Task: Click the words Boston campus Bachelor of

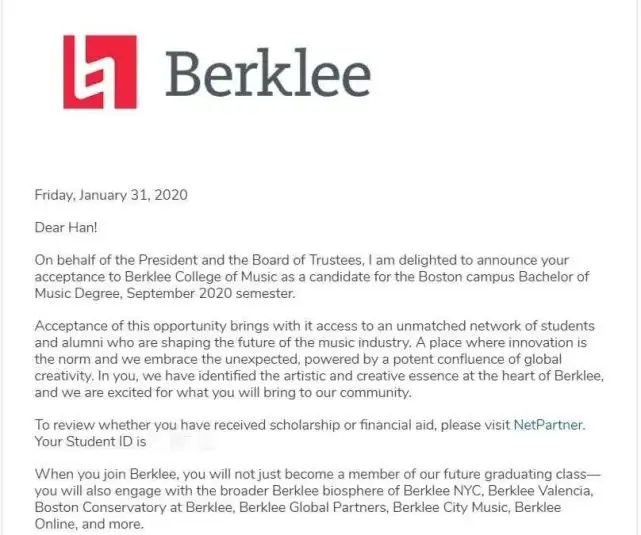Action: pos(504,277)
